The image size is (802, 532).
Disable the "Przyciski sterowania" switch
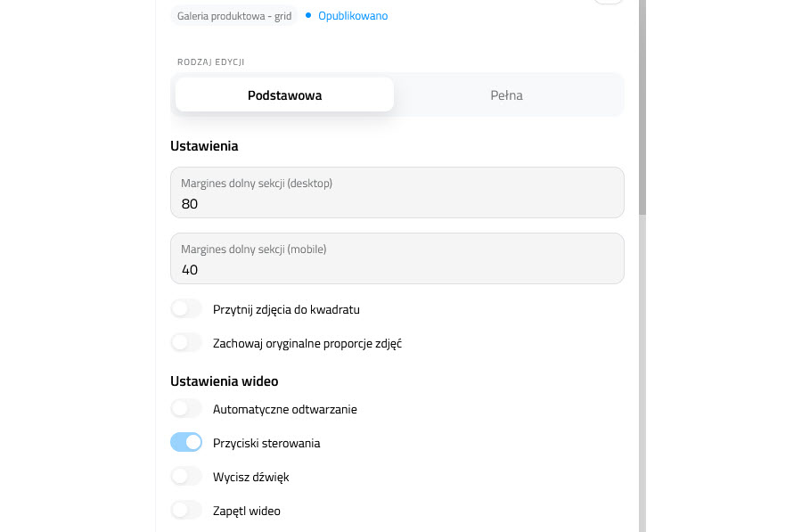[185, 442]
